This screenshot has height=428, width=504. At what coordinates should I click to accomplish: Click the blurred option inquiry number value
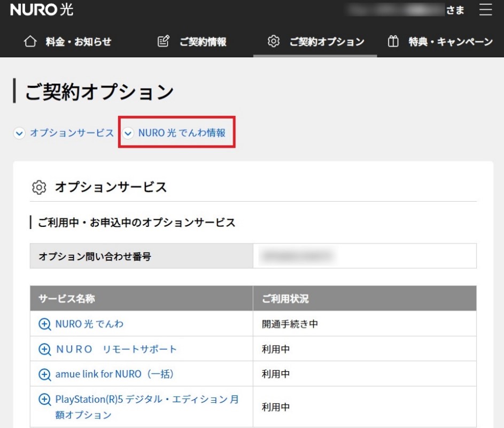tap(297, 256)
